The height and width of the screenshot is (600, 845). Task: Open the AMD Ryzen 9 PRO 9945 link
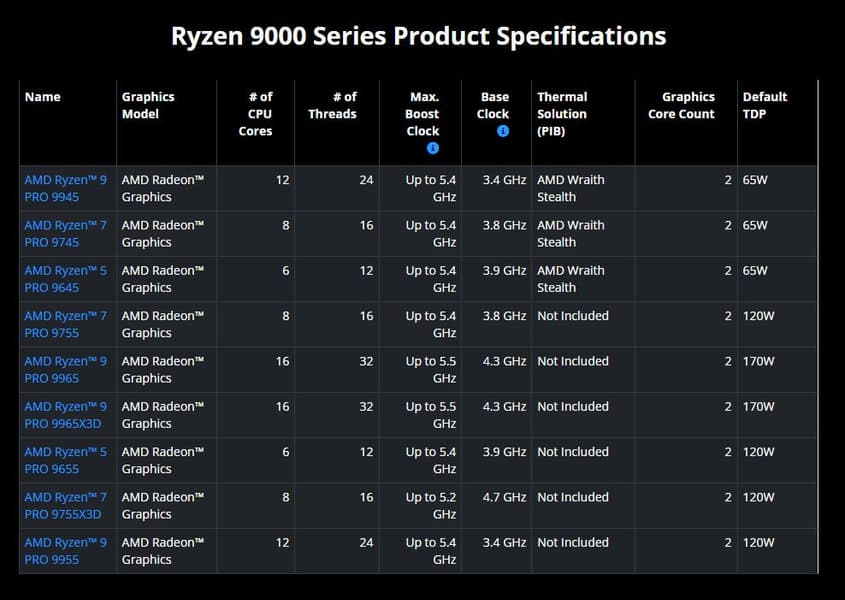[x=66, y=188]
